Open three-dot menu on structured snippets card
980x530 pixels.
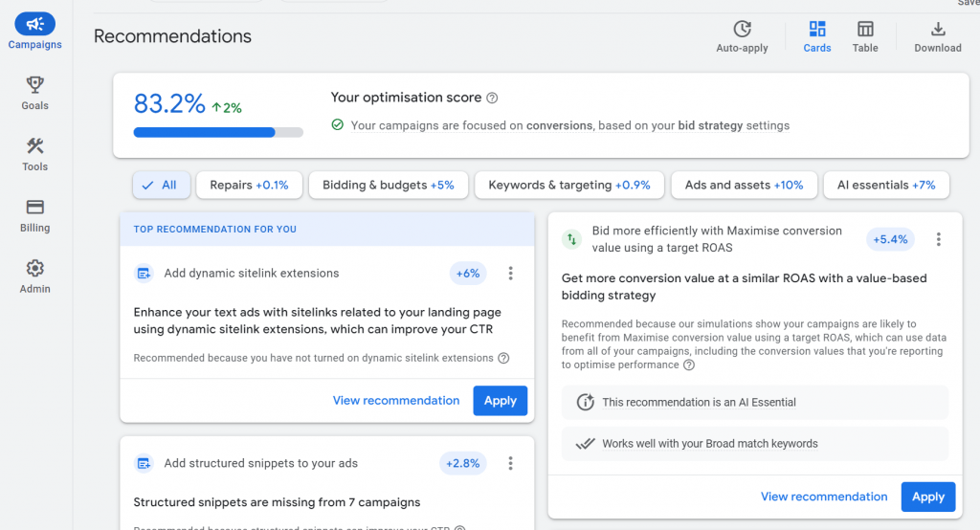[511, 463]
